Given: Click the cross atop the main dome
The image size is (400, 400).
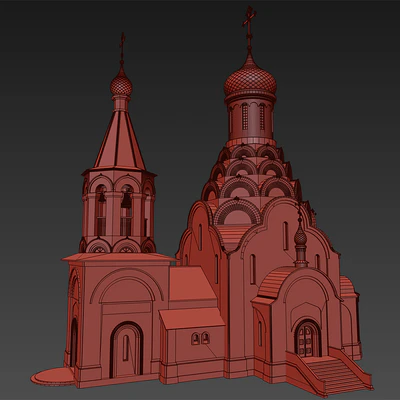Looking at the screenshot, I should [249, 25].
